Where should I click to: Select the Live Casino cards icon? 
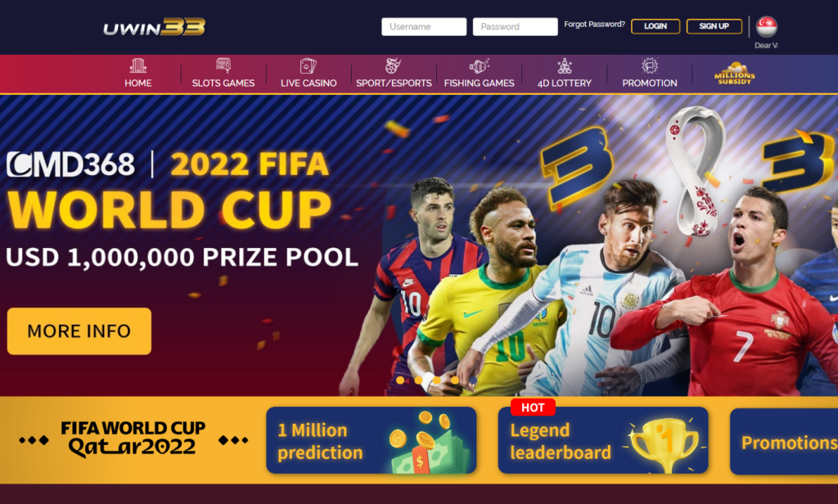309,65
